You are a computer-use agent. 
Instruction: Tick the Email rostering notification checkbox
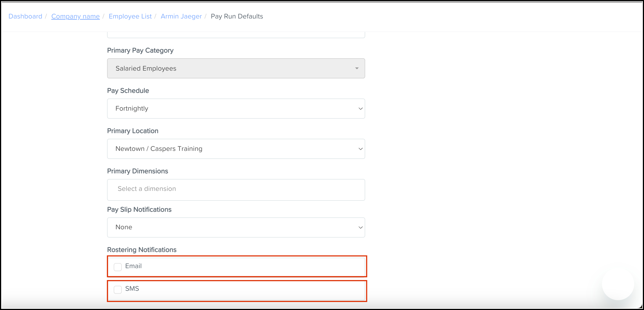(118, 267)
